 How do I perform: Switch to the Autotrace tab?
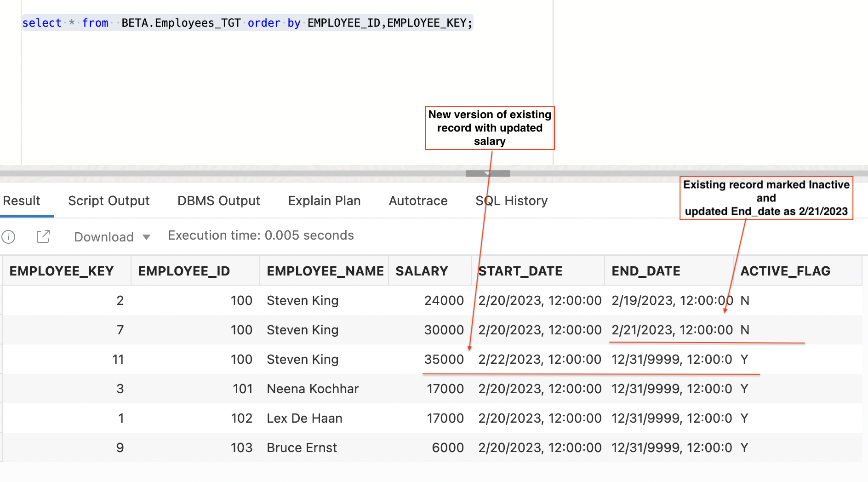[418, 201]
